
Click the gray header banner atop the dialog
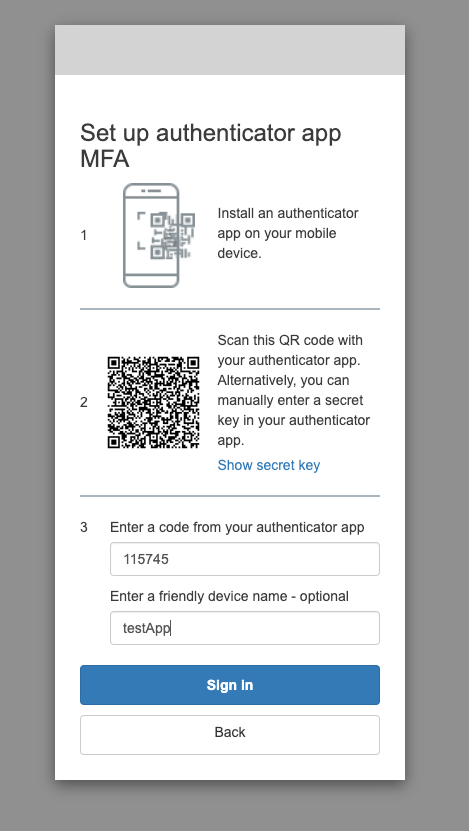[230, 50]
